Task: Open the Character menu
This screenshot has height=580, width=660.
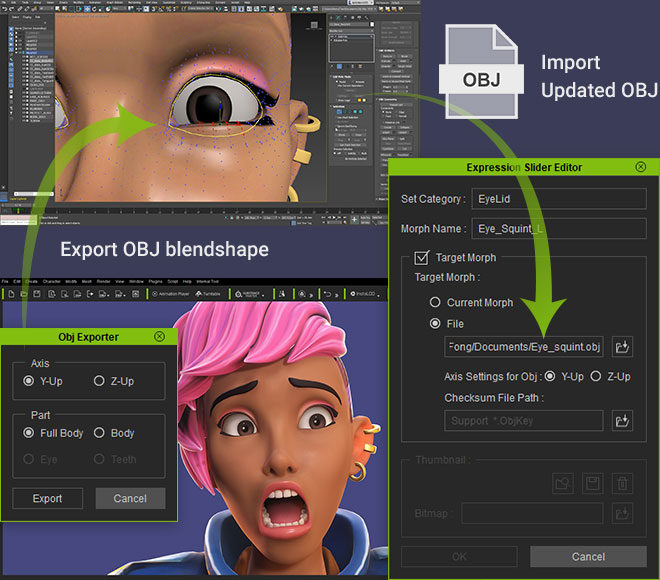Action: [50, 282]
